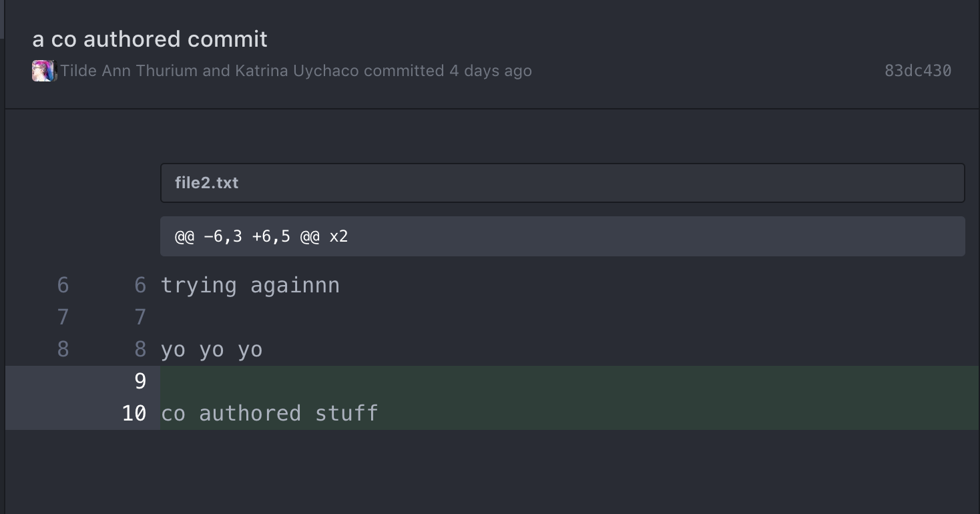Select added line number 10
Image resolution: width=980 pixels, height=514 pixels.
134,413
